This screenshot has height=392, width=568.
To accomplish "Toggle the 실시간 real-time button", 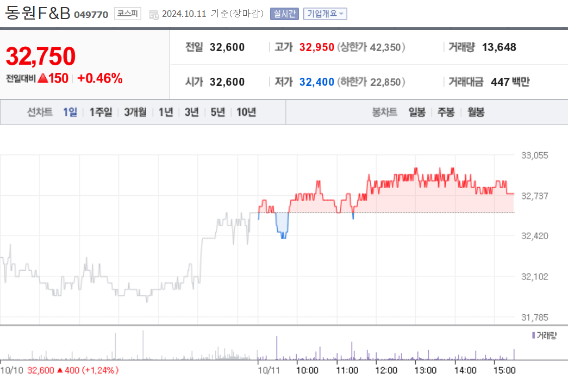I will (284, 14).
